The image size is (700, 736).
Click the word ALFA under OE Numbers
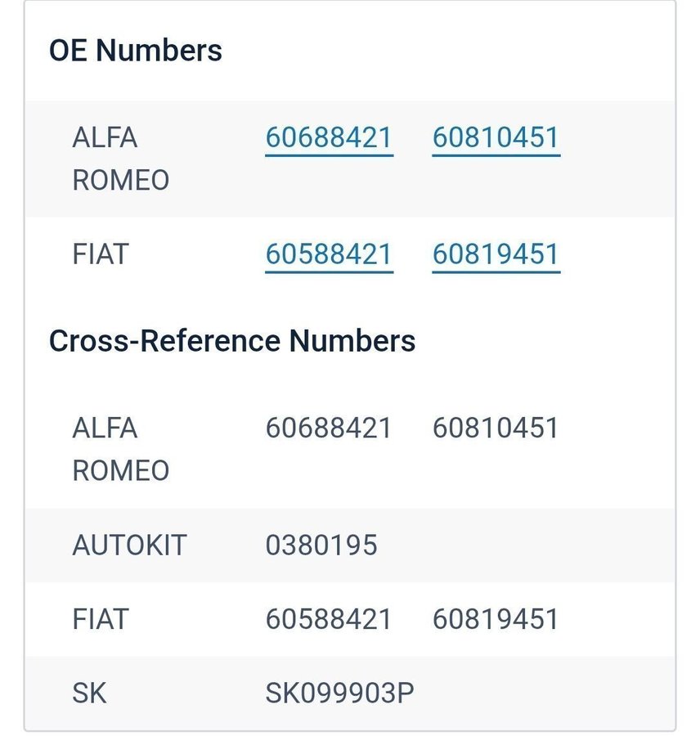[105, 137]
